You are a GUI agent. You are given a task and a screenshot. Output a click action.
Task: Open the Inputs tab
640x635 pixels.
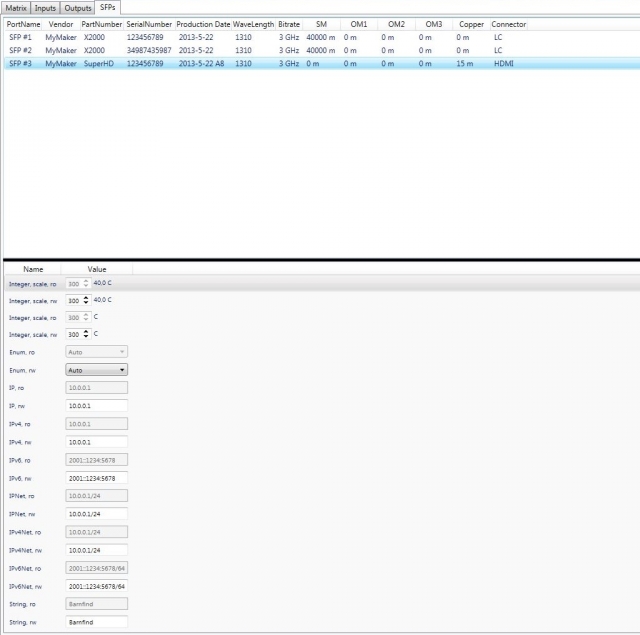point(46,8)
